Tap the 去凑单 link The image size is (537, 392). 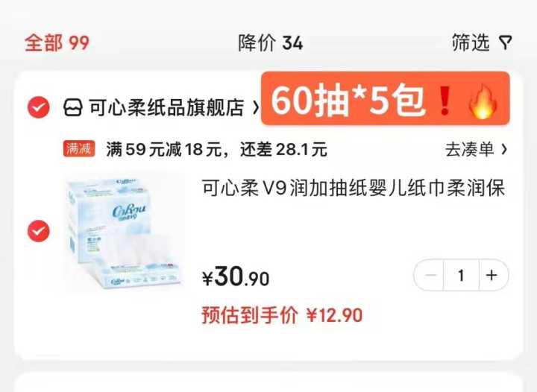pyautogui.click(x=470, y=149)
